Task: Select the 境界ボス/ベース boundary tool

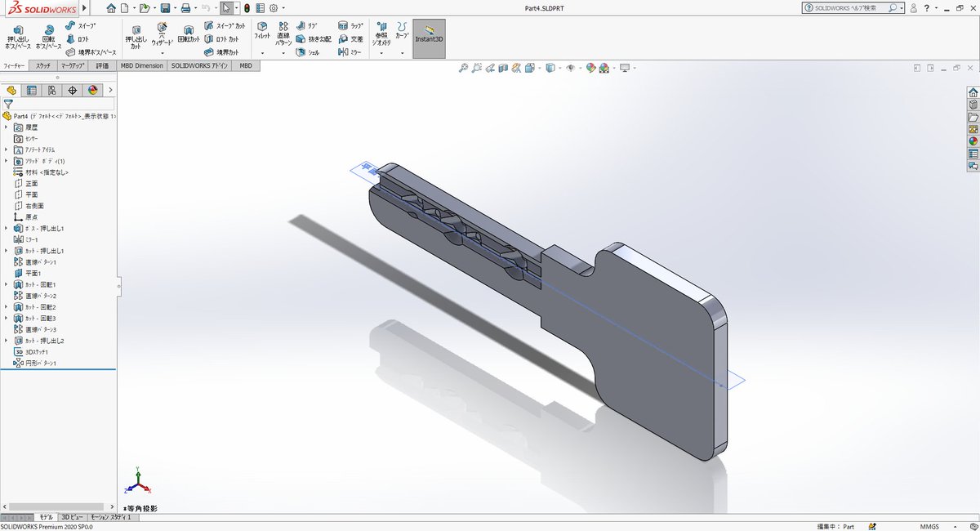Action: point(91,51)
